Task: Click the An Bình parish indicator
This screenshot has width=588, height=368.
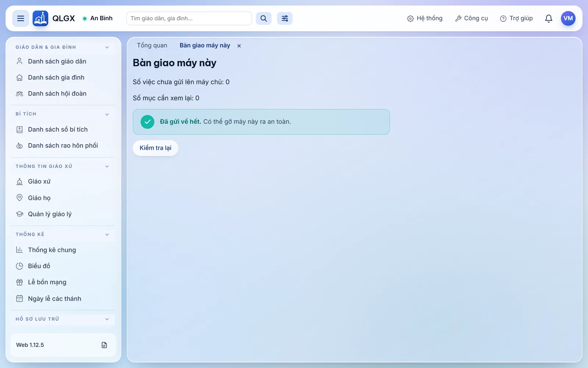Action: click(97, 18)
